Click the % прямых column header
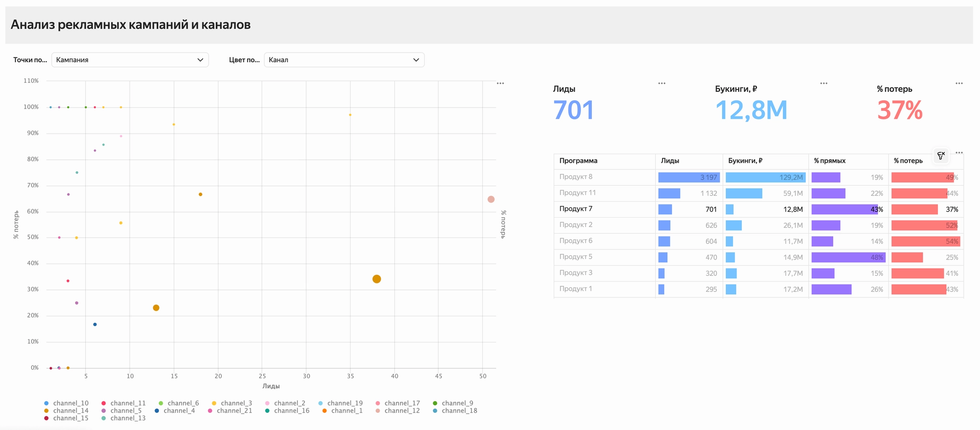The height and width of the screenshot is (430, 980). [830, 161]
